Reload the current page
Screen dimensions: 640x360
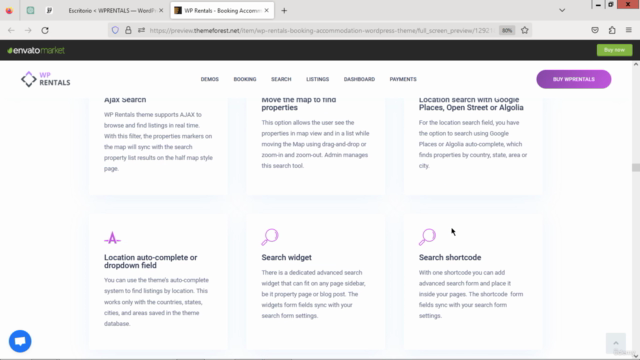45,30
